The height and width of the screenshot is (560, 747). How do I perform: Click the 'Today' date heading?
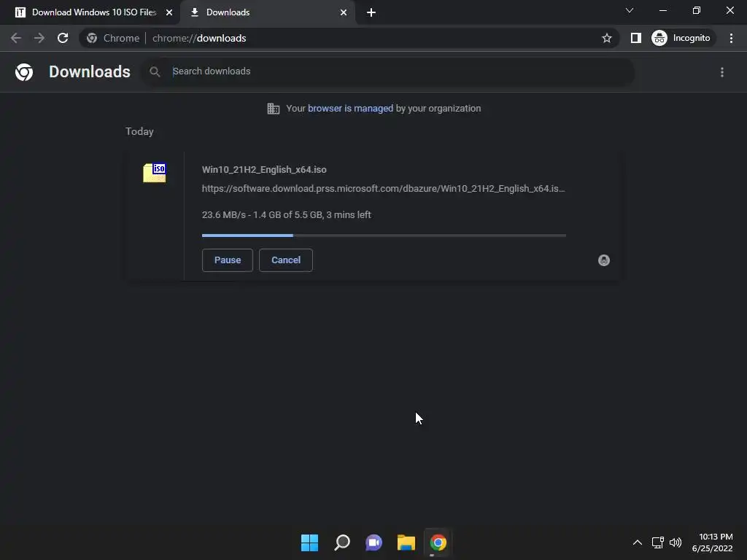(139, 131)
